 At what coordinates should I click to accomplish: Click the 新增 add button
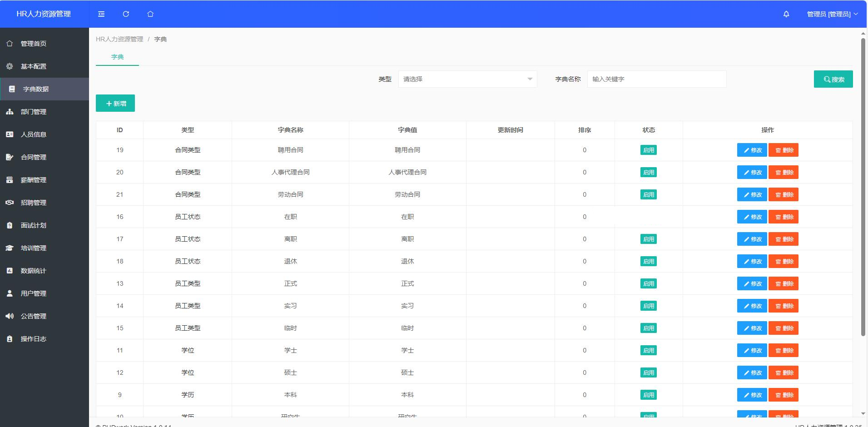[x=115, y=103]
